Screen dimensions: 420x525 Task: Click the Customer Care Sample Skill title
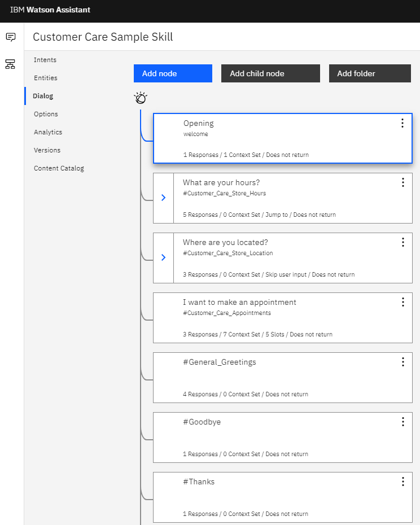tap(103, 37)
